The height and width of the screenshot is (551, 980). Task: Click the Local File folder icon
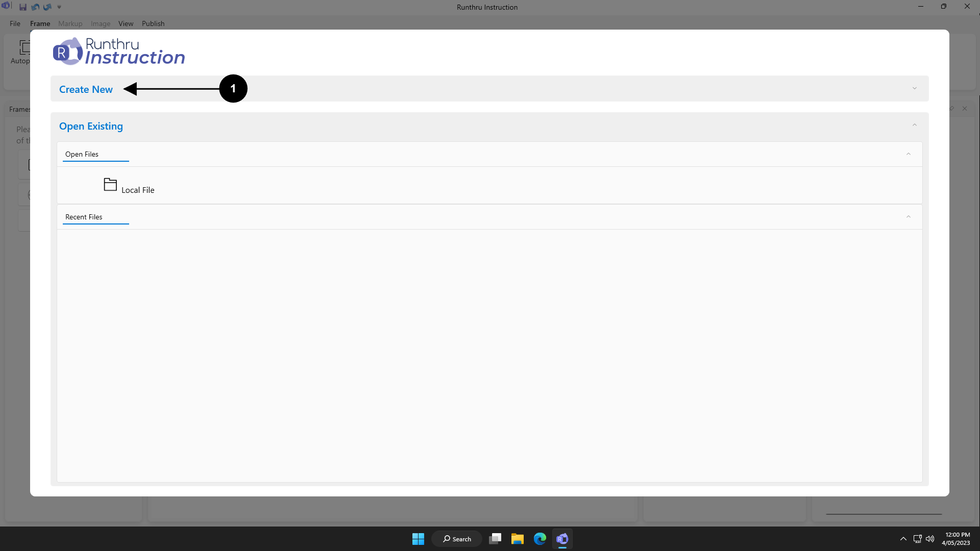(x=110, y=184)
